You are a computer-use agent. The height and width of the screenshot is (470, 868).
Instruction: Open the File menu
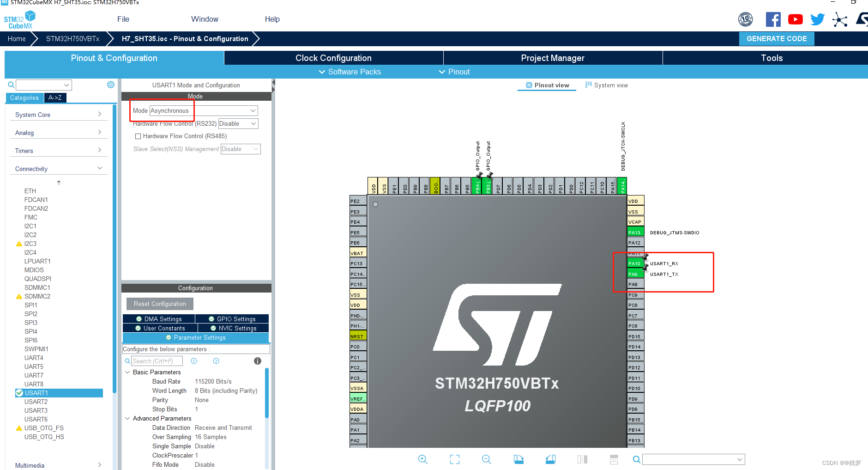[123, 19]
